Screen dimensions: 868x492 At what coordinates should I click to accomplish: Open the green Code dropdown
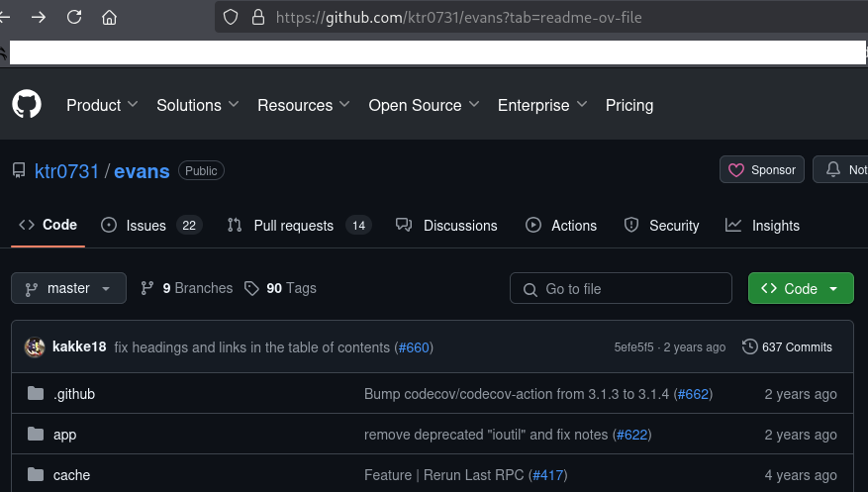pos(801,288)
